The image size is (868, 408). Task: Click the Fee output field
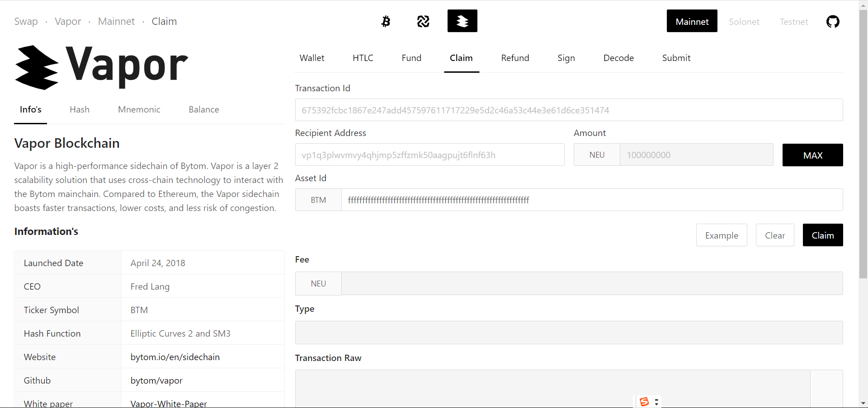click(592, 283)
